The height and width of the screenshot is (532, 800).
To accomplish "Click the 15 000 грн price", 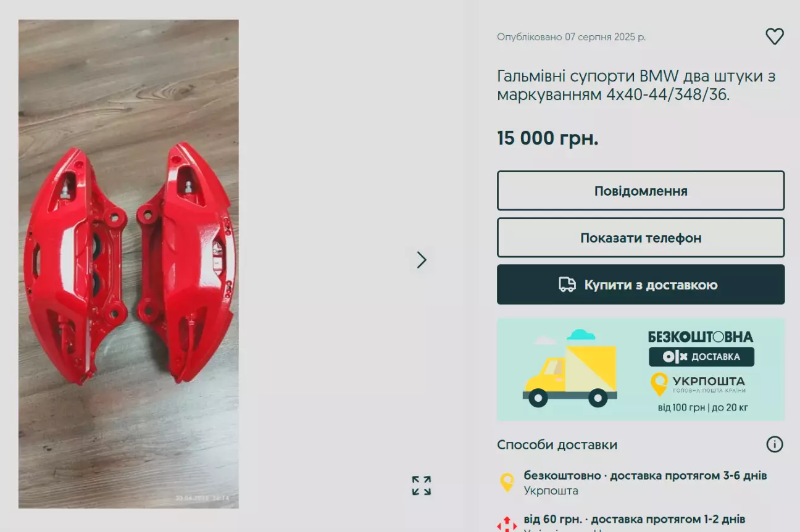I will pos(548,138).
